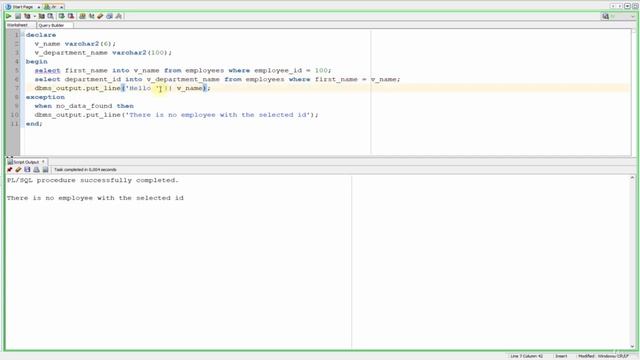Click the Script Output scrollbar down arrow
Screen dimensions: 640x360
632,347
